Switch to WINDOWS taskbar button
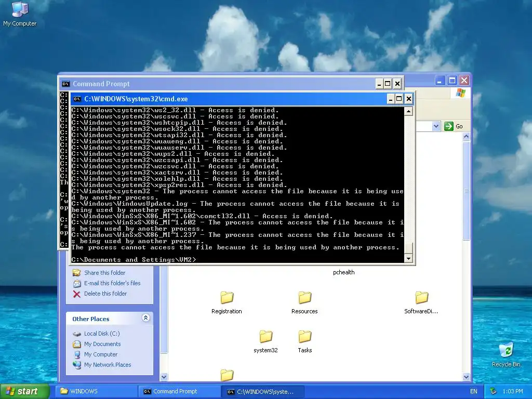532x399 pixels. tap(97, 391)
